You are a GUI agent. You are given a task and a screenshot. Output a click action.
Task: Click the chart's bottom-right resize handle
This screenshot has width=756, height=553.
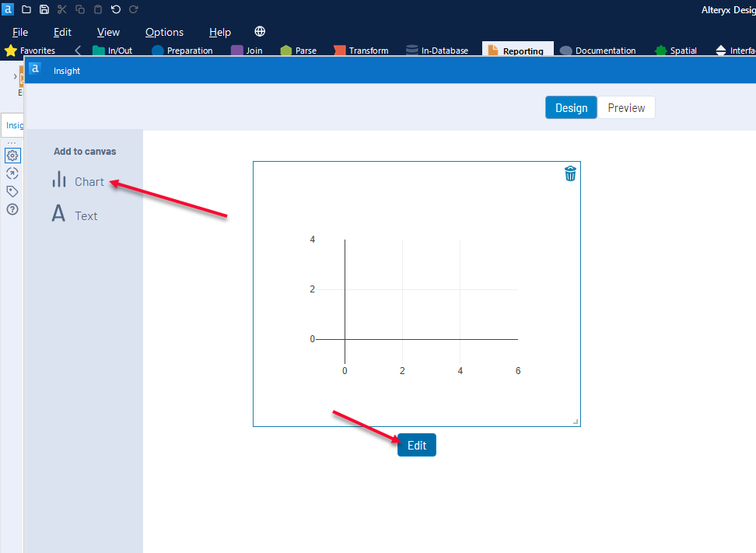point(575,421)
